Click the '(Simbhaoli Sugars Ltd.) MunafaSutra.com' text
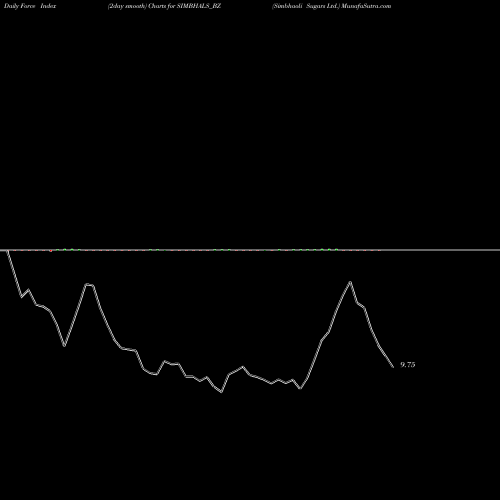Screen dimensions: 500x500 click(x=331, y=6)
